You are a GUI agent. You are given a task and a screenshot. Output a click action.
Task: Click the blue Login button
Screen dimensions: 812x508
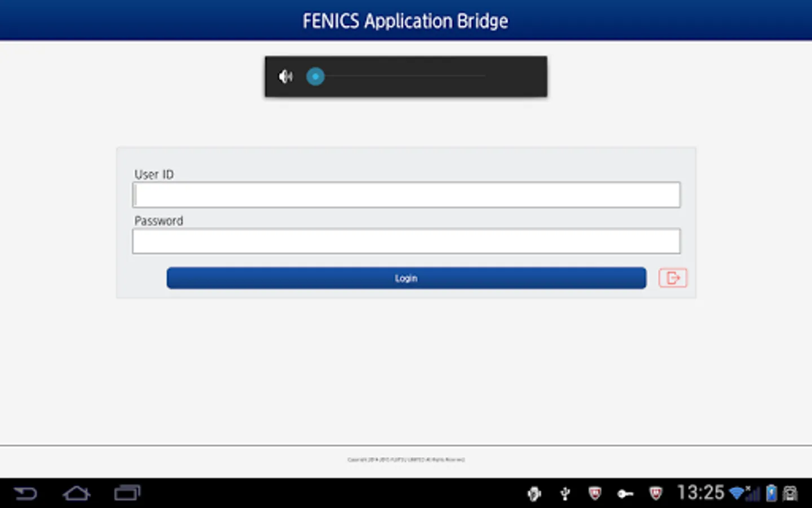[x=406, y=278]
